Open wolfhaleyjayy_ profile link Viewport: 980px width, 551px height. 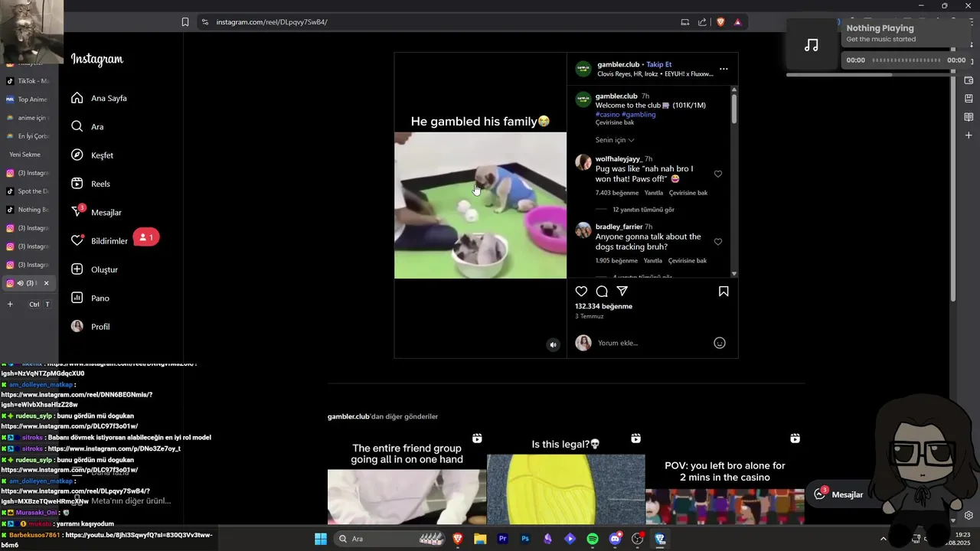coord(619,159)
